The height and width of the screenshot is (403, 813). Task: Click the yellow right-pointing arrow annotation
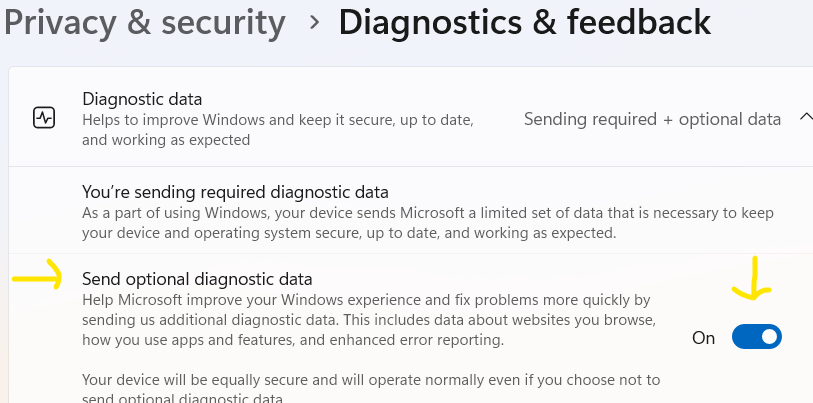[x=36, y=279]
